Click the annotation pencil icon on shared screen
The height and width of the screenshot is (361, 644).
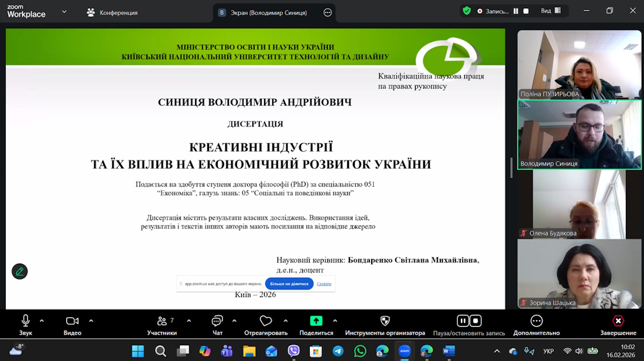point(20,271)
